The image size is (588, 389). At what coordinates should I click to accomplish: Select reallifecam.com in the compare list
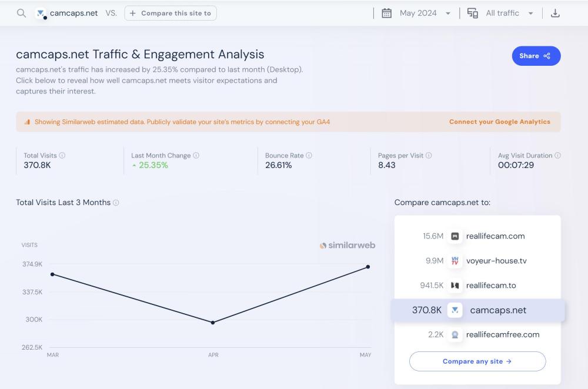tap(495, 236)
